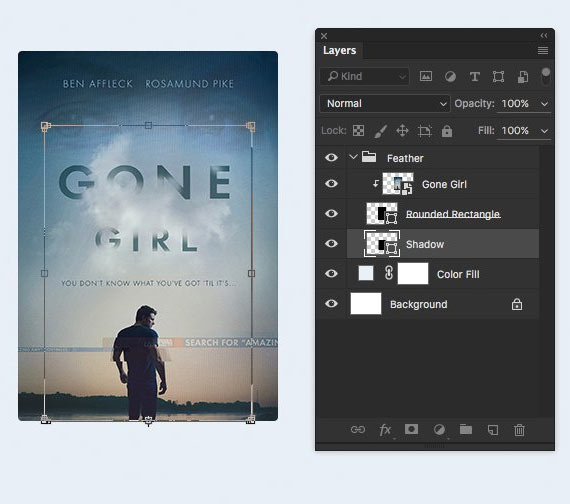Click left-middle transform handle on poster
Screen dimensions: 570x504
[x=44, y=273]
